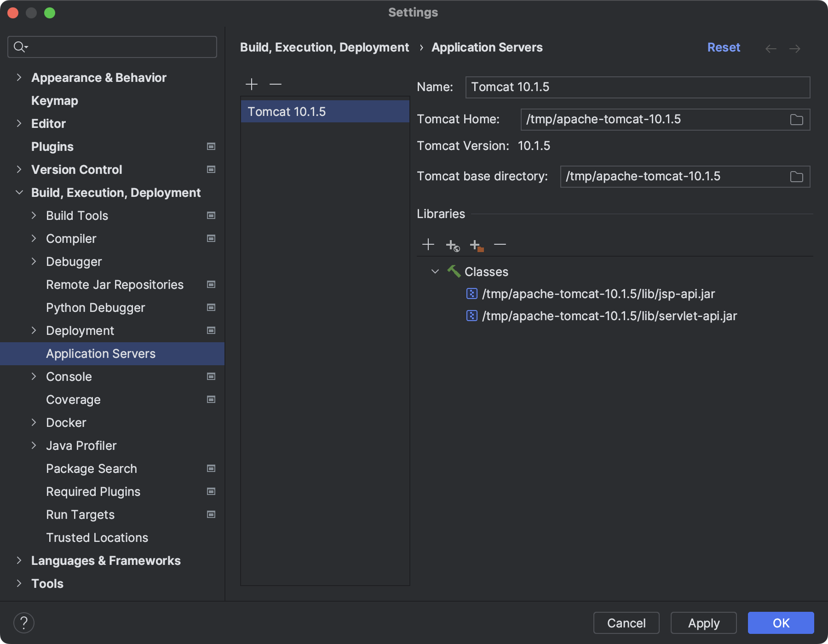Expand the Docker settings node
The width and height of the screenshot is (828, 644).
click(x=34, y=422)
